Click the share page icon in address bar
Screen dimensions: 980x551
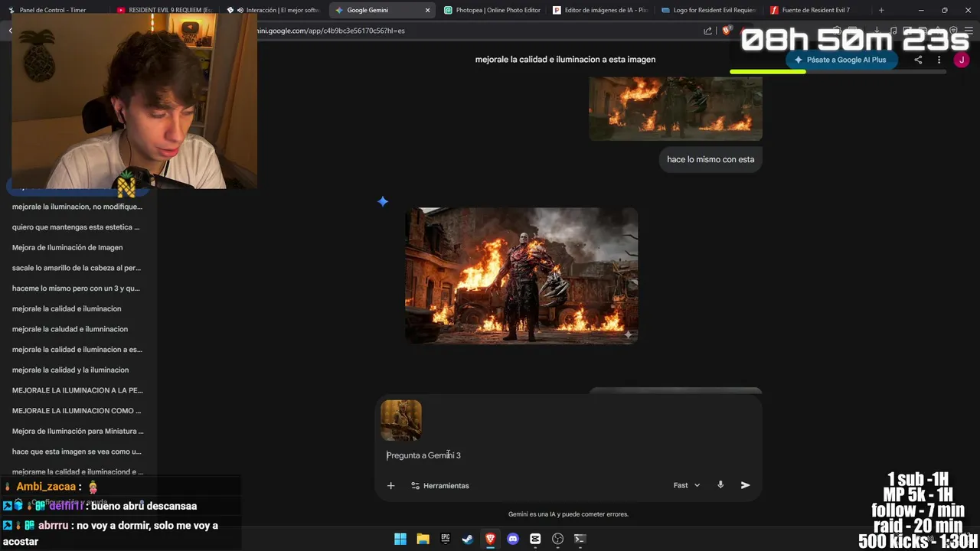[707, 31]
